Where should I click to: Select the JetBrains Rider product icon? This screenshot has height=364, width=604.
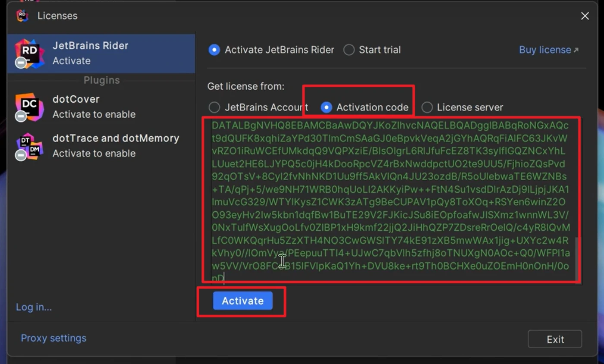point(29,53)
